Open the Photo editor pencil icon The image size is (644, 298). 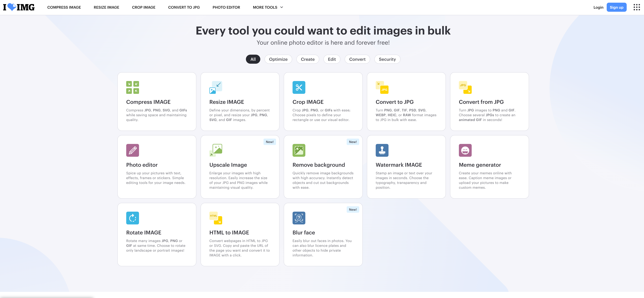[x=132, y=150]
